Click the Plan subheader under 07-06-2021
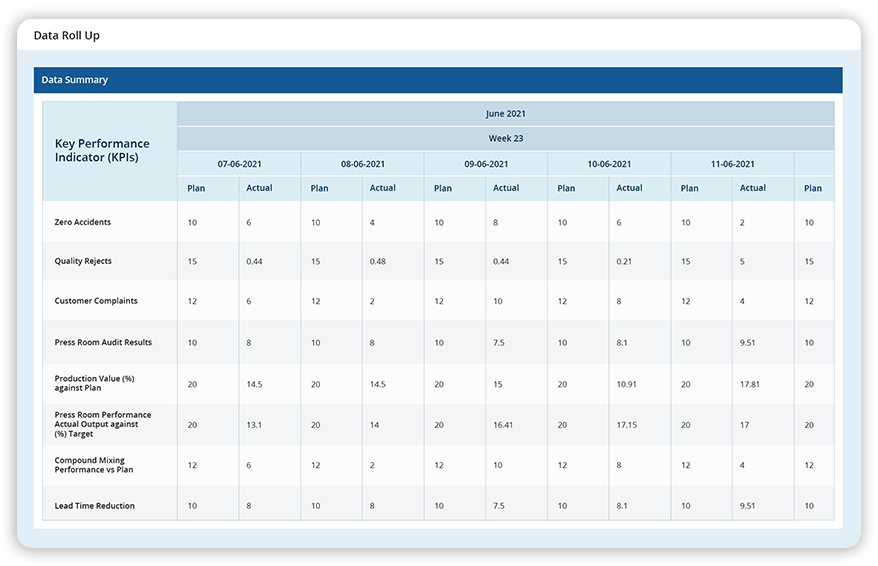This screenshot has height=566, width=878. pos(196,188)
